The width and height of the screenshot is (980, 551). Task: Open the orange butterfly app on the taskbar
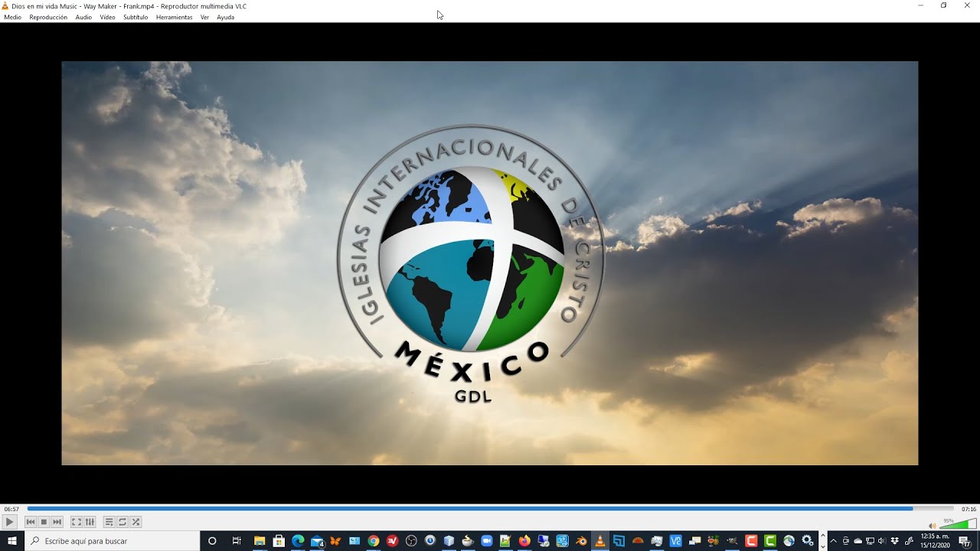point(335,541)
